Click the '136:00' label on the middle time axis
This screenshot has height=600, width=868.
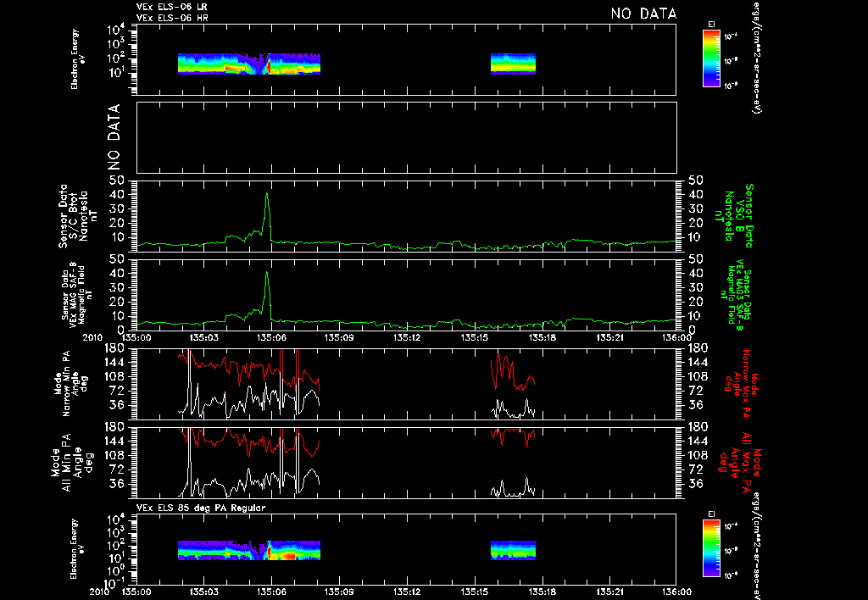click(676, 337)
